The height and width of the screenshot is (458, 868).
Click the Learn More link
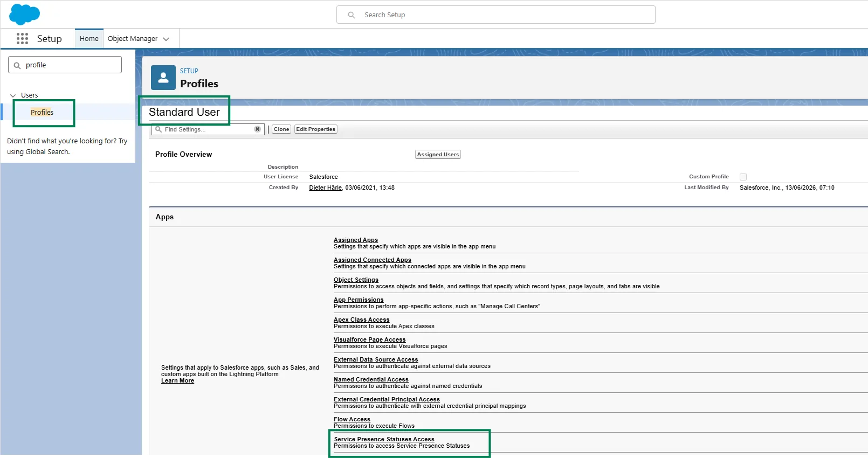[177, 380]
